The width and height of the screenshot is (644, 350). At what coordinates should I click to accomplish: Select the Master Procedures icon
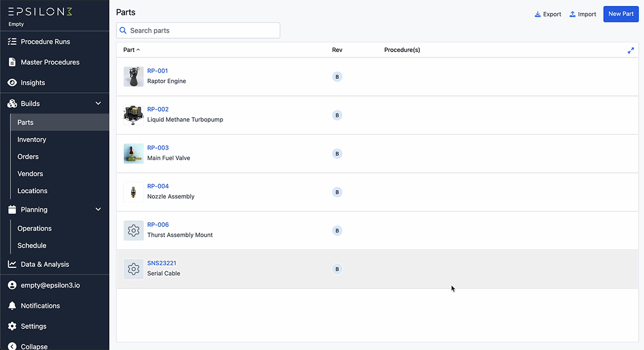tap(11, 62)
